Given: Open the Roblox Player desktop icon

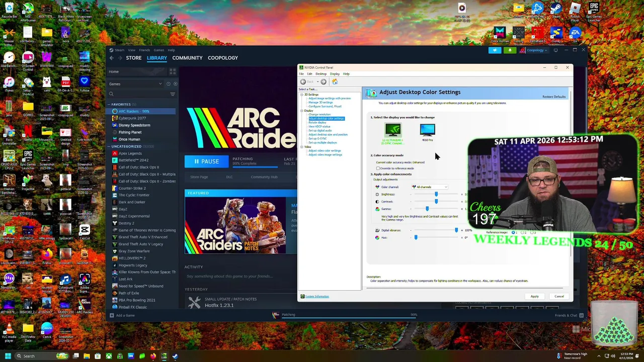Looking at the screenshot, I should tap(575, 12).
